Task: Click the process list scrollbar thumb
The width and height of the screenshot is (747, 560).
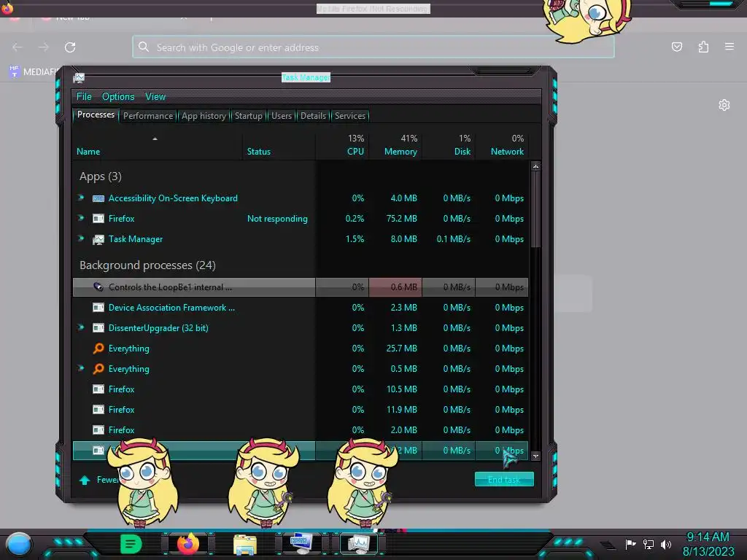Action: pos(535,209)
